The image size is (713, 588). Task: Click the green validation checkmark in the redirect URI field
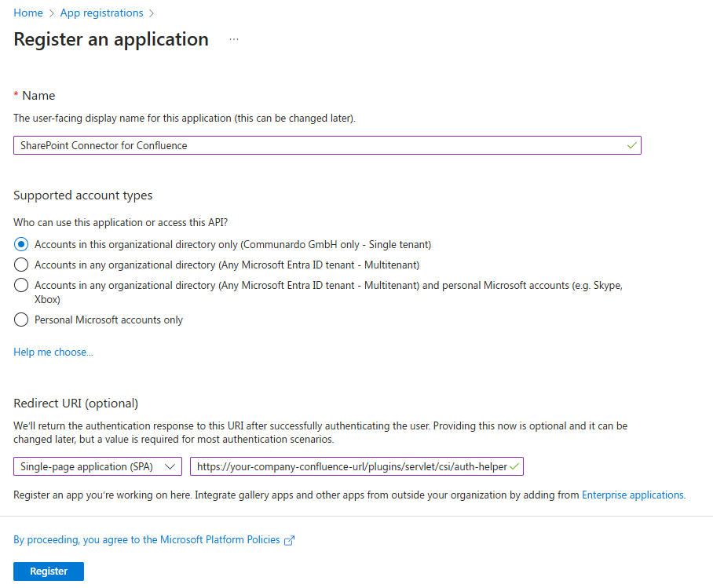514,466
